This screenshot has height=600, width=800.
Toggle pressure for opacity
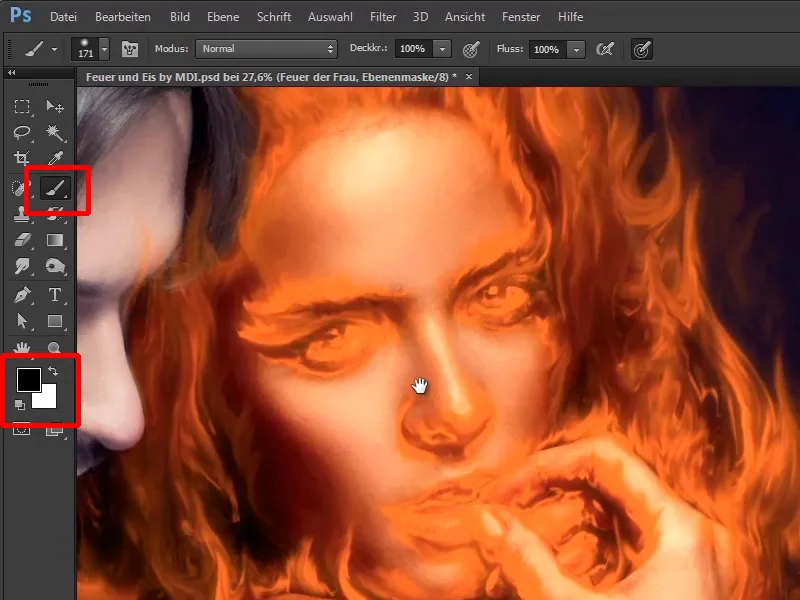click(x=471, y=49)
